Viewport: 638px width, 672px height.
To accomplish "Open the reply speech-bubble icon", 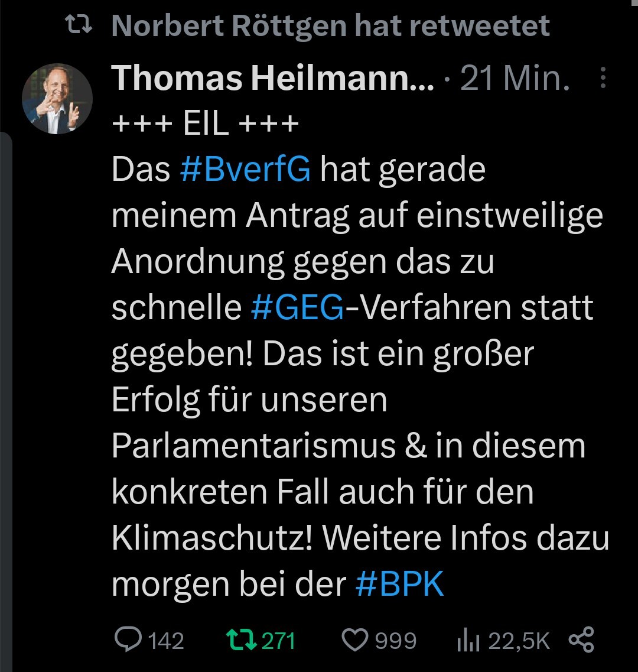I will pyautogui.click(x=128, y=639).
